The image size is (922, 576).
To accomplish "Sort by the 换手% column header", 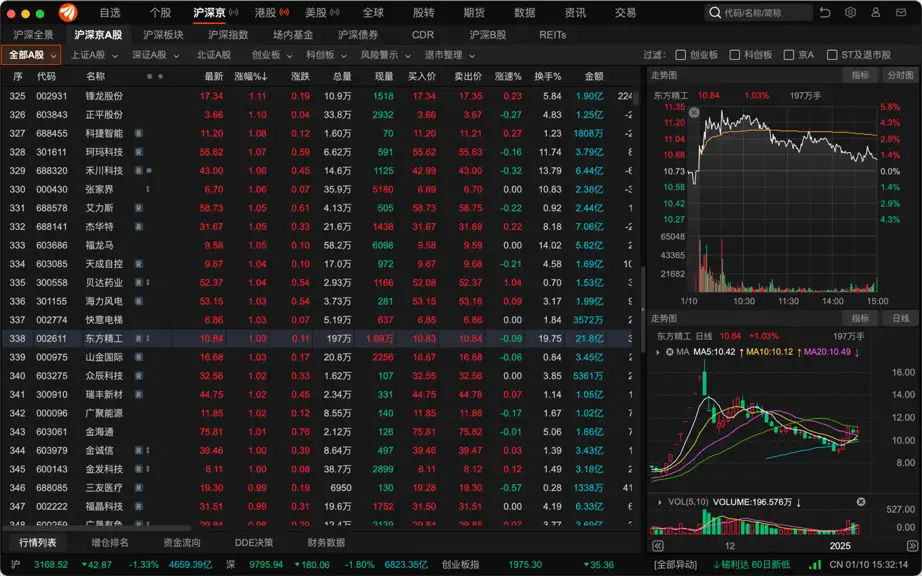I will [547, 76].
